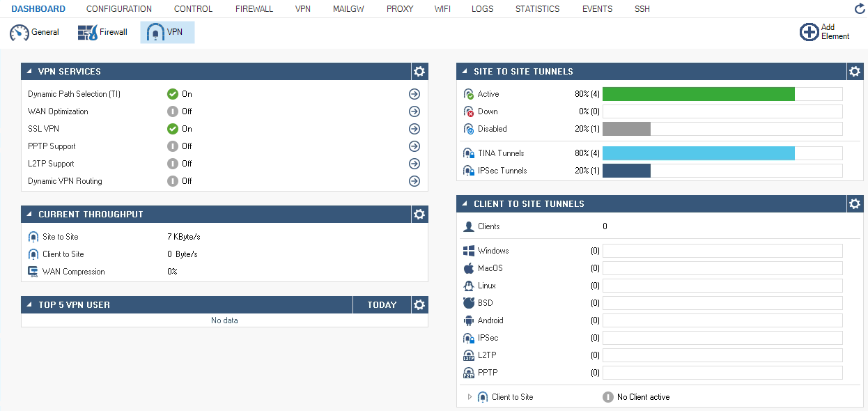Open the STATISTICS tab
The image size is (868, 411).
(538, 9)
